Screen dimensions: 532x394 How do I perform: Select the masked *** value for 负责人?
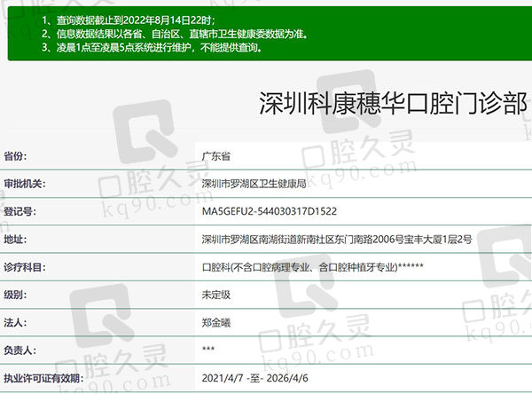click(208, 349)
